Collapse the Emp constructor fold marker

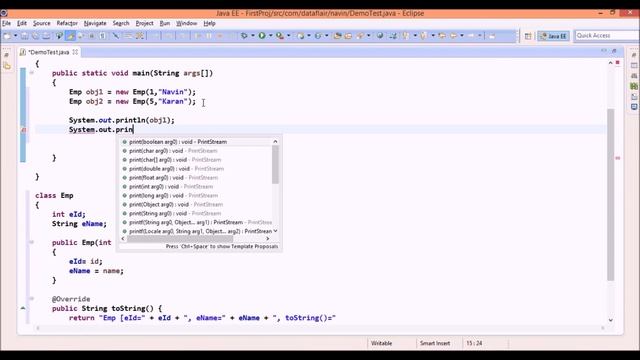coord(31,242)
